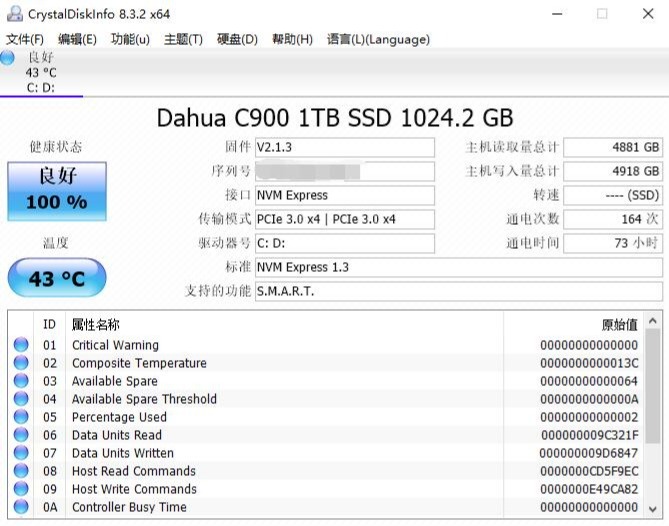Open the 硬盘(D) menu
The width and height of the screenshot is (669, 526).
[x=237, y=40]
